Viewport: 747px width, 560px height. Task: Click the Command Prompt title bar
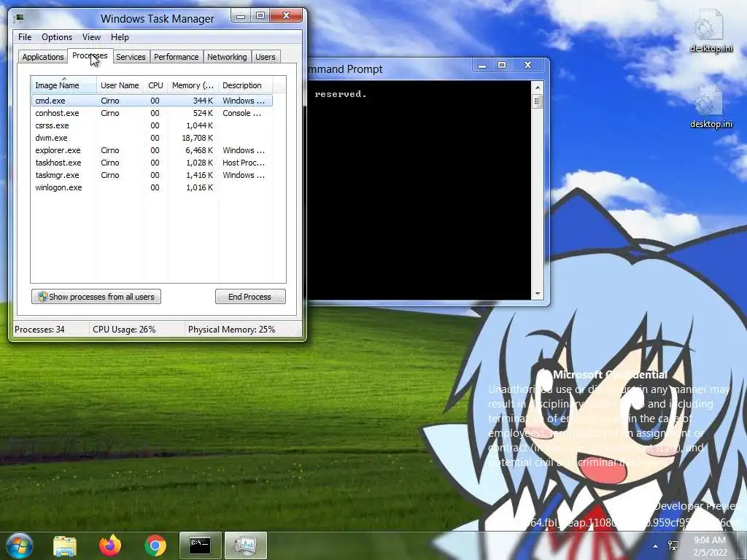tap(391, 69)
